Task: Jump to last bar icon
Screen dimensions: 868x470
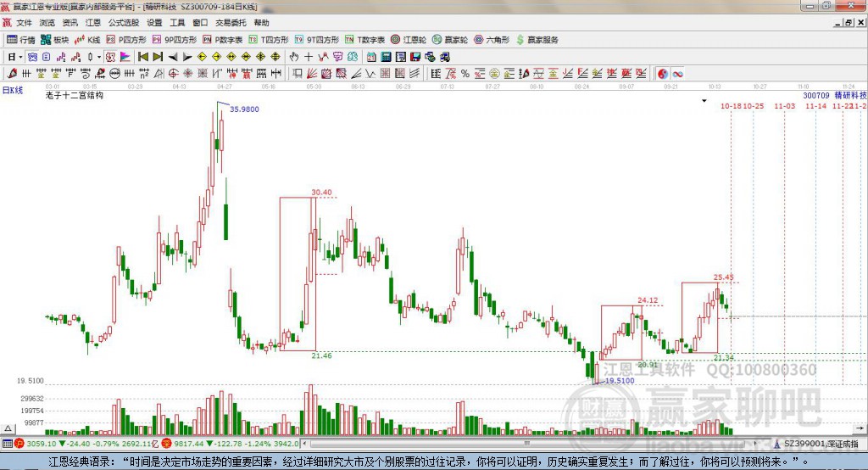Action: coord(158,57)
